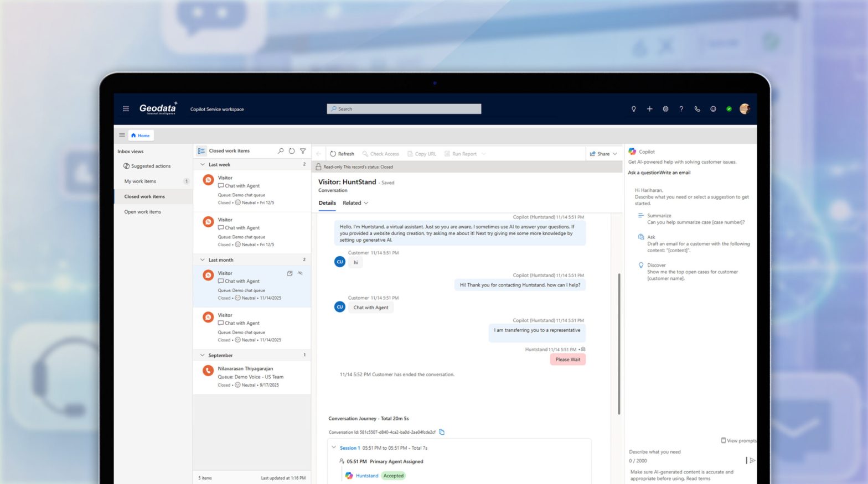Collapse the Session 1 journey section

tap(334, 447)
